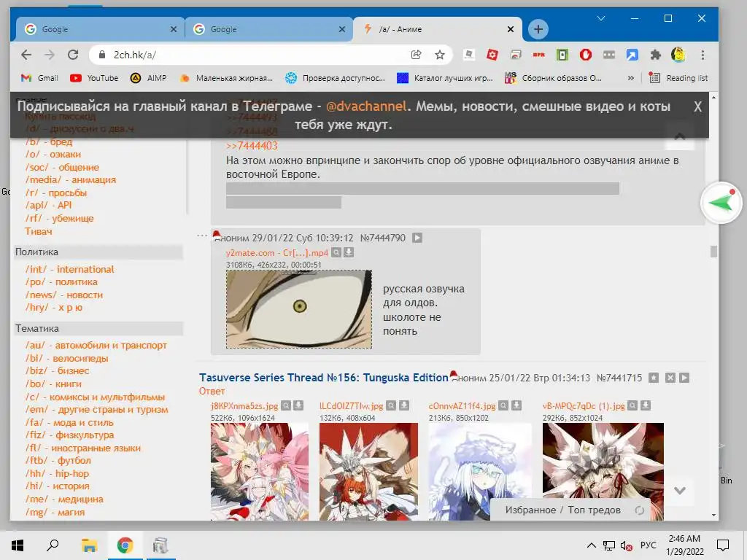The image size is (747, 560).
Task: Go to the /hh/ - hip-hop board
Action: 57,473
